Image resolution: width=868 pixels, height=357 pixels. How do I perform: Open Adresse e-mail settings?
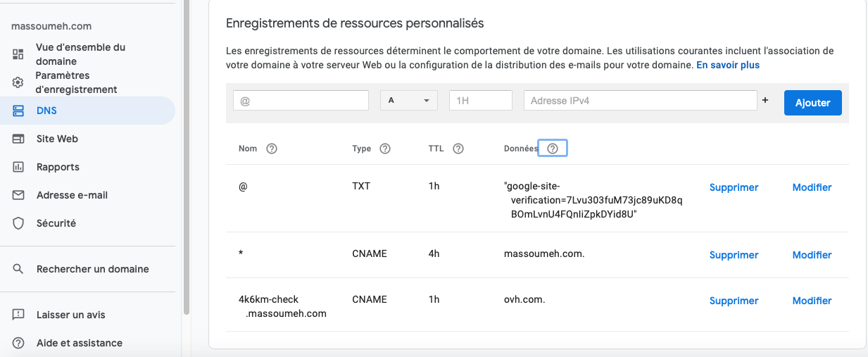(72, 195)
